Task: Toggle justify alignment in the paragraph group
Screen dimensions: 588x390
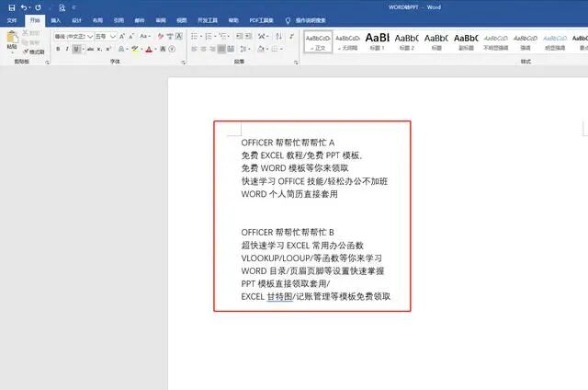Action: click(x=221, y=49)
